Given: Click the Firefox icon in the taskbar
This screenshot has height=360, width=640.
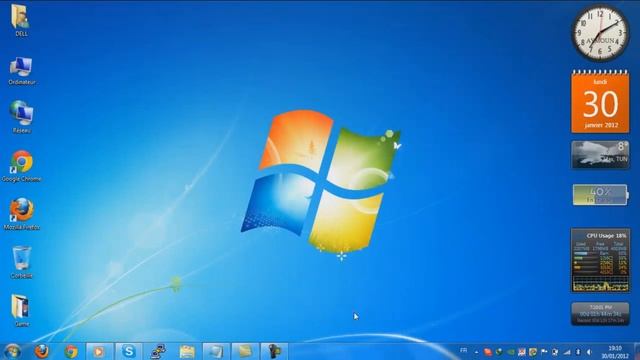Looking at the screenshot, I should [42, 351].
